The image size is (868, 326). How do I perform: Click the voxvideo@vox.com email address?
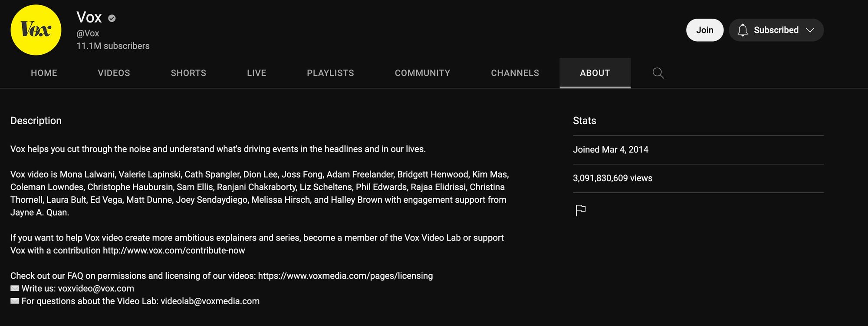coord(96,288)
